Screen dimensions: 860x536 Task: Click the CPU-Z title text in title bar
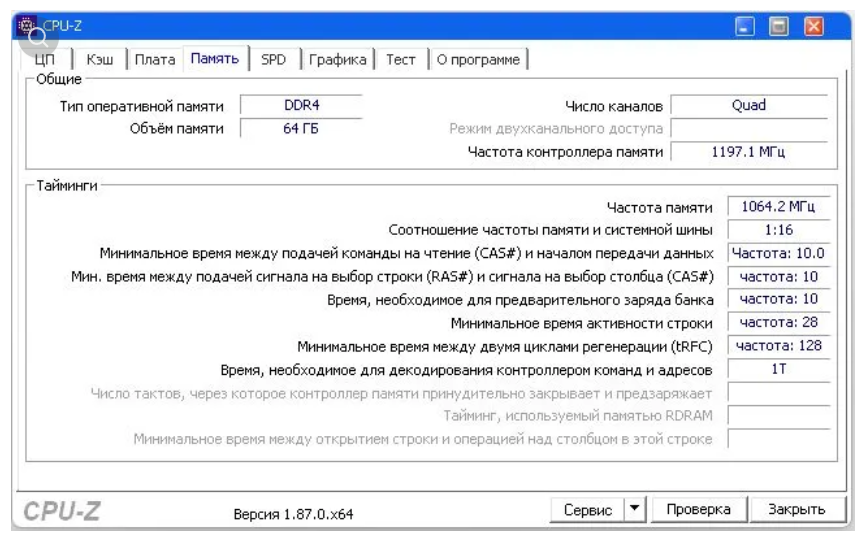pos(62,26)
